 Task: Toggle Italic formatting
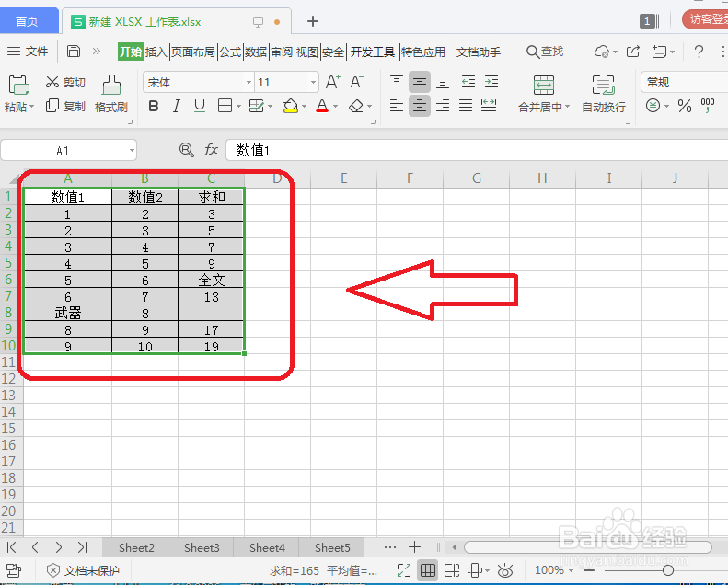coord(177,106)
